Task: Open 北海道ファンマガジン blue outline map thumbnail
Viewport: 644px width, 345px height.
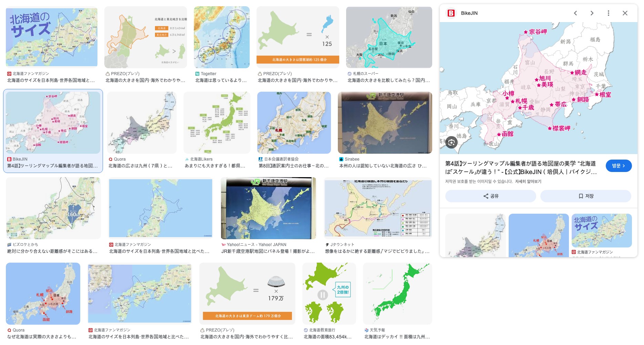Action: coord(160,208)
